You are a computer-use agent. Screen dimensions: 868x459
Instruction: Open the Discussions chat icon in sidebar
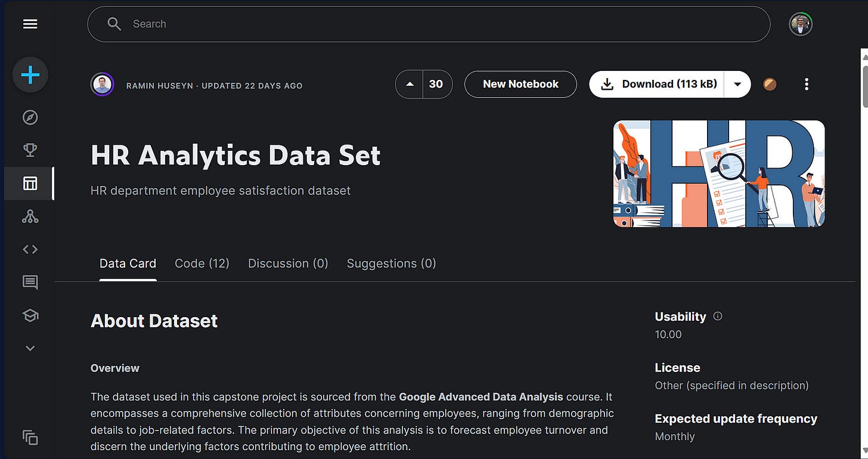pyautogui.click(x=30, y=283)
